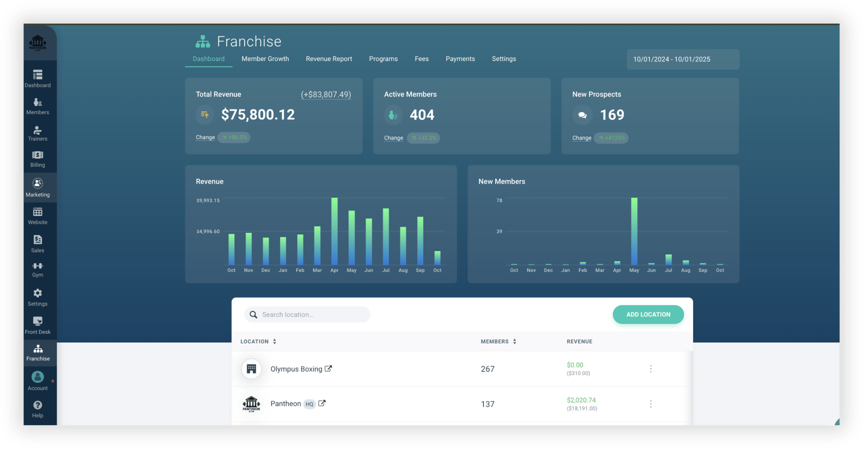Click the +32.5% change badge

point(424,138)
